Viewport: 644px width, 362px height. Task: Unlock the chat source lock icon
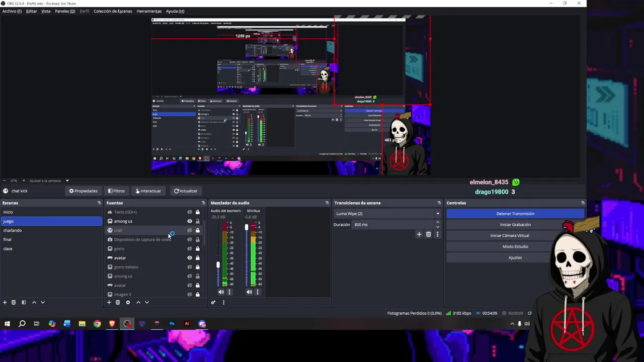point(198,230)
